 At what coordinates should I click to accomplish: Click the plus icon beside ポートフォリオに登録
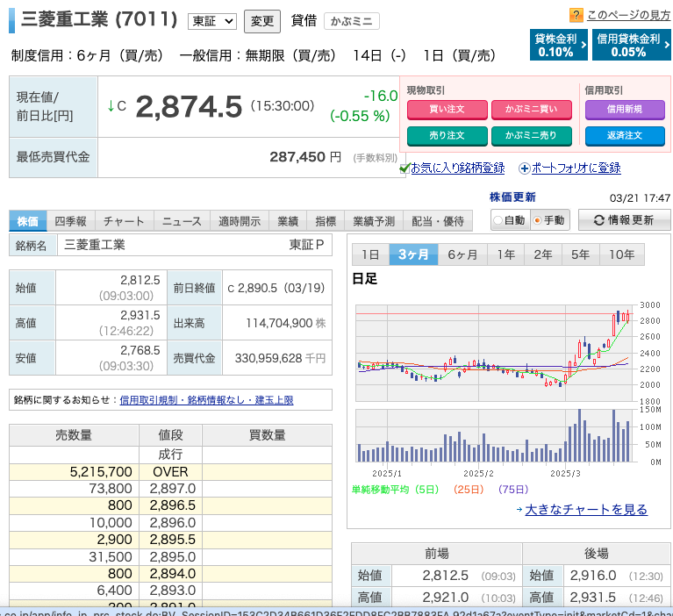[x=524, y=168]
